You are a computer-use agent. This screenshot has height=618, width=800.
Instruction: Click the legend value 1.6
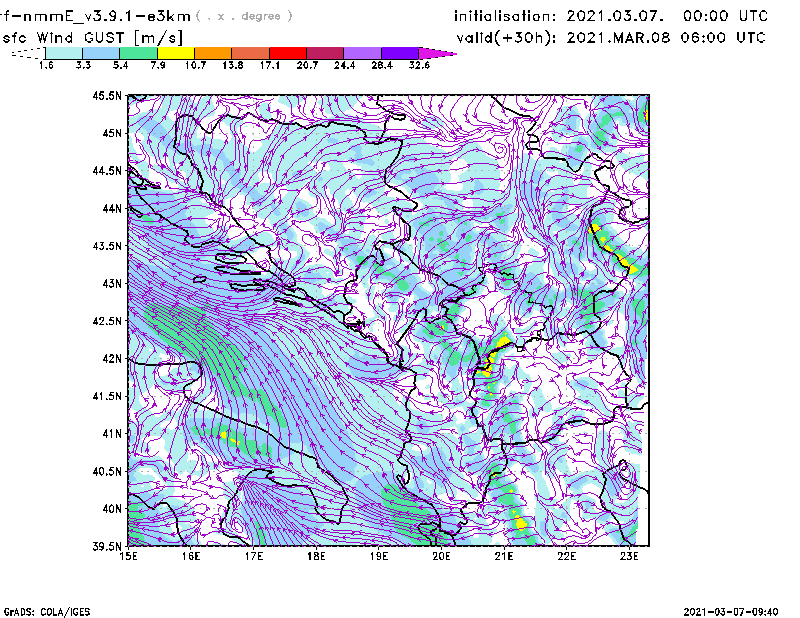point(46,65)
